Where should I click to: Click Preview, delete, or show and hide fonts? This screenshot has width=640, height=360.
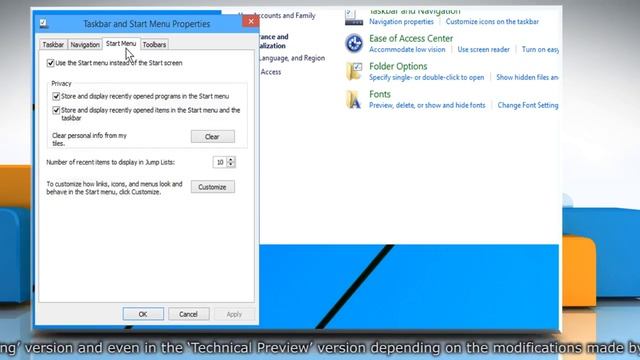(x=427, y=105)
